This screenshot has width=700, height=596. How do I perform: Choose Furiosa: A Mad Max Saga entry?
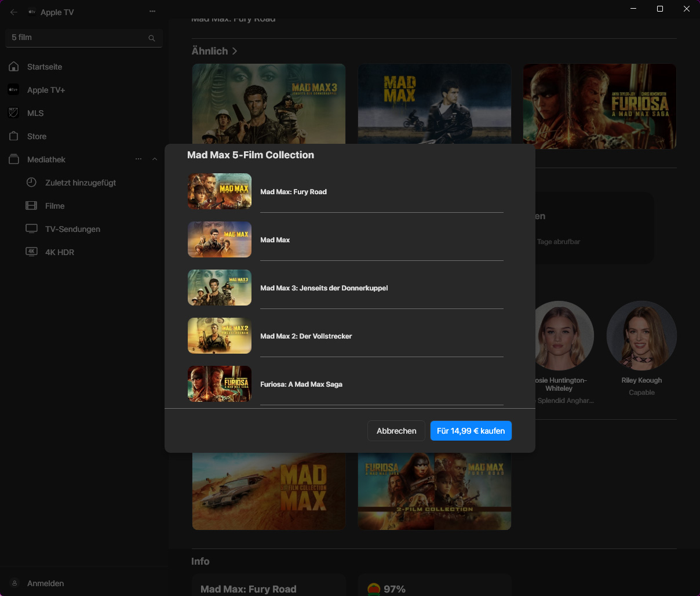point(301,384)
